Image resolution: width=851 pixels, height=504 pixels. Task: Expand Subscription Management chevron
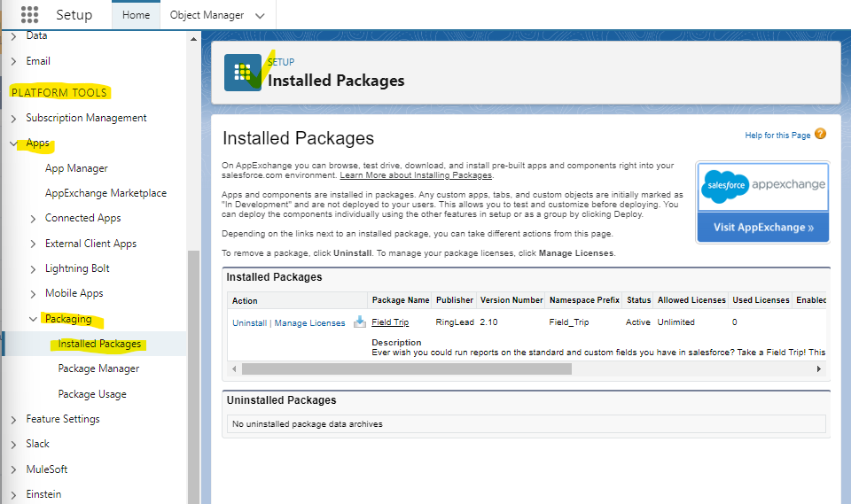tap(13, 119)
